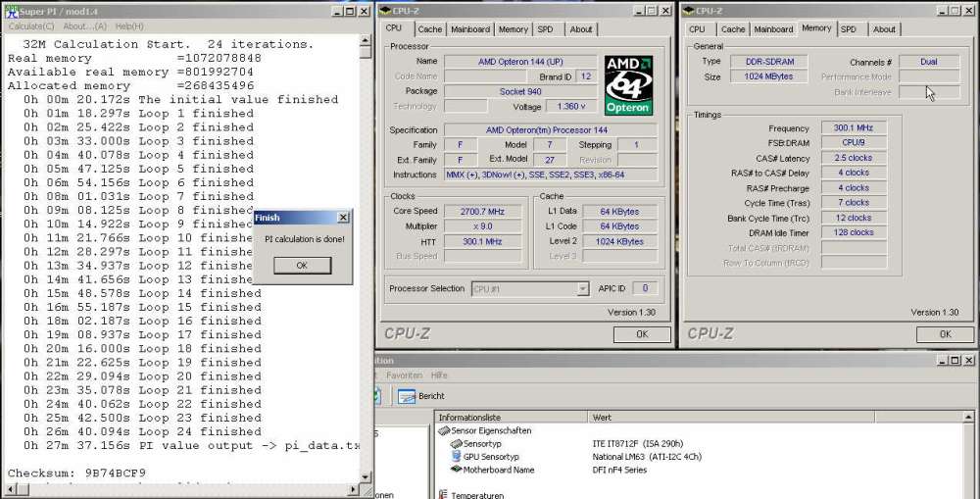Open the Processor Selection dropdown
This screenshot has height=499, width=980.
(582, 289)
